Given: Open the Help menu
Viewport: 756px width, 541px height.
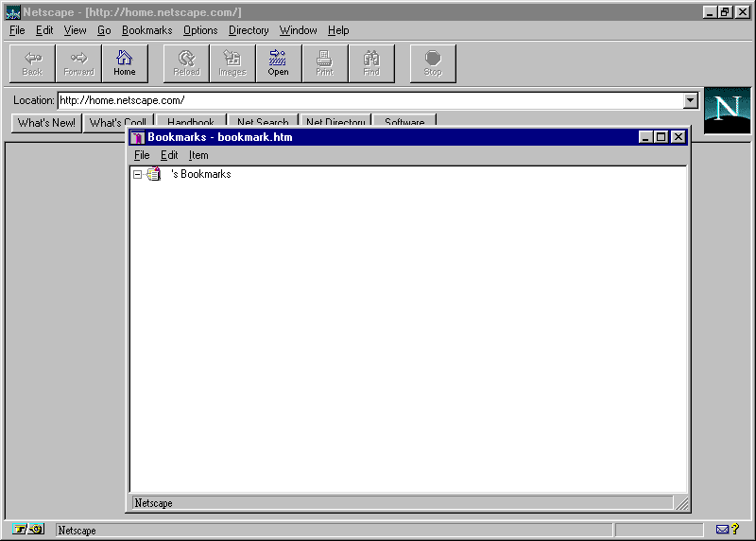Looking at the screenshot, I should pyautogui.click(x=338, y=30).
